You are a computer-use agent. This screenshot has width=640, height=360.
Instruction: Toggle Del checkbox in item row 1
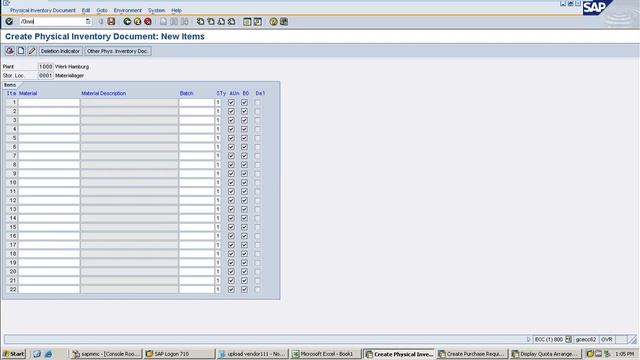tap(257, 102)
